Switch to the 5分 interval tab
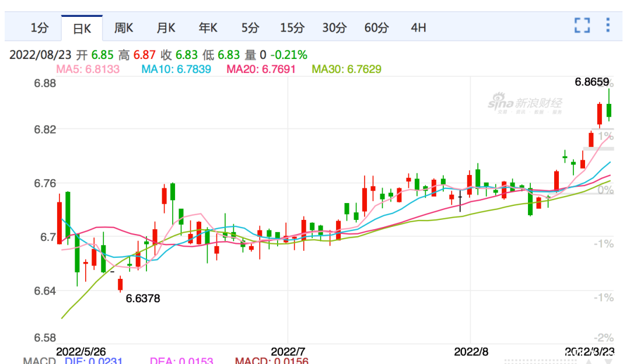630x364 pixels. [250, 28]
